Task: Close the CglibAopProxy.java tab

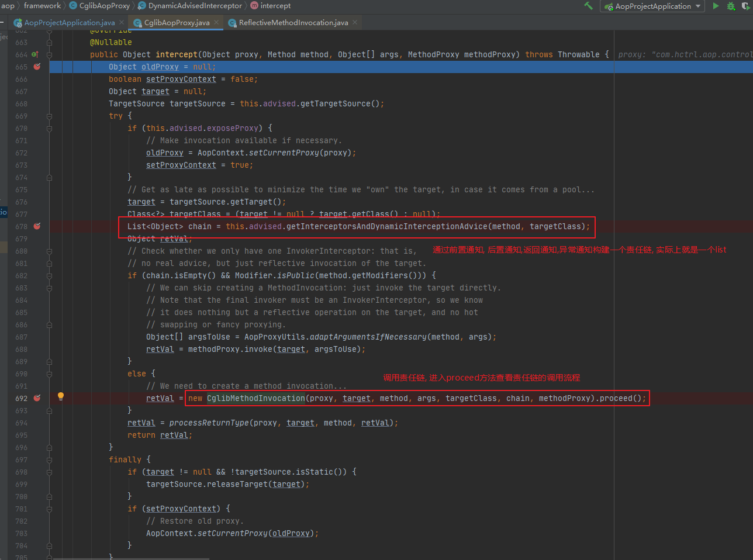Action: (x=216, y=23)
